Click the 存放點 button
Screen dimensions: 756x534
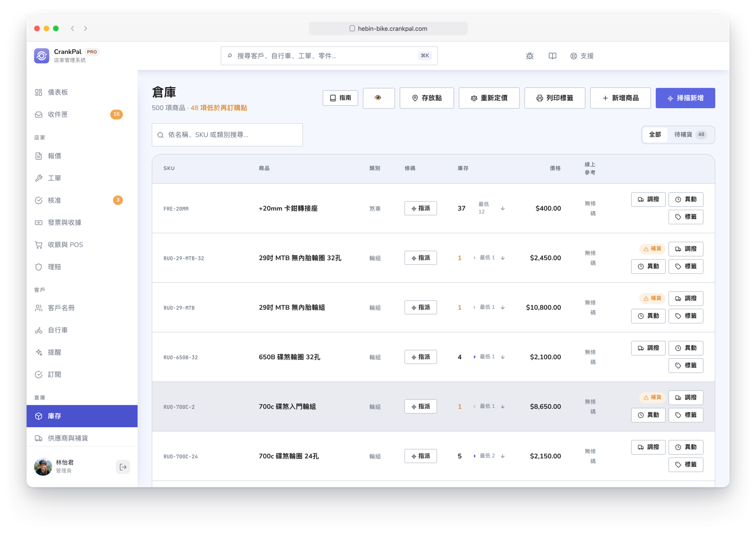click(427, 98)
